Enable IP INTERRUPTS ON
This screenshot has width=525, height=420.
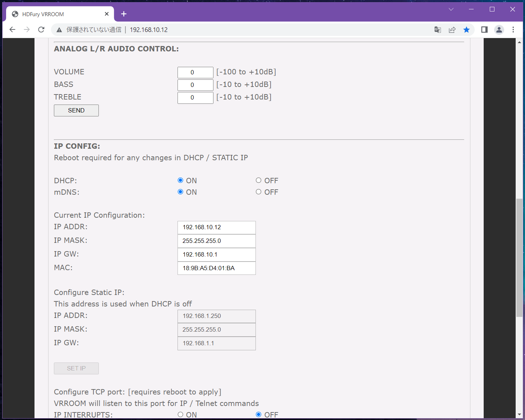click(180, 415)
